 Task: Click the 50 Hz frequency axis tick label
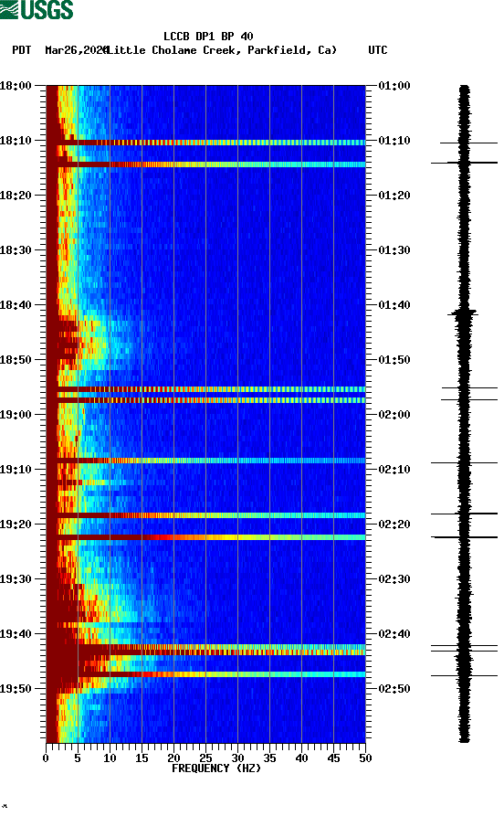pyautogui.click(x=365, y=758)
